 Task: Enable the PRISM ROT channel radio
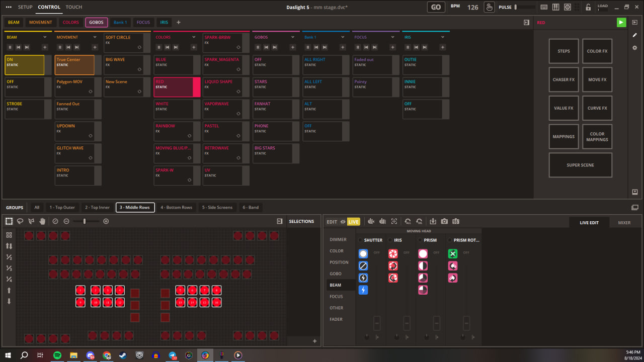pos(450,240)
